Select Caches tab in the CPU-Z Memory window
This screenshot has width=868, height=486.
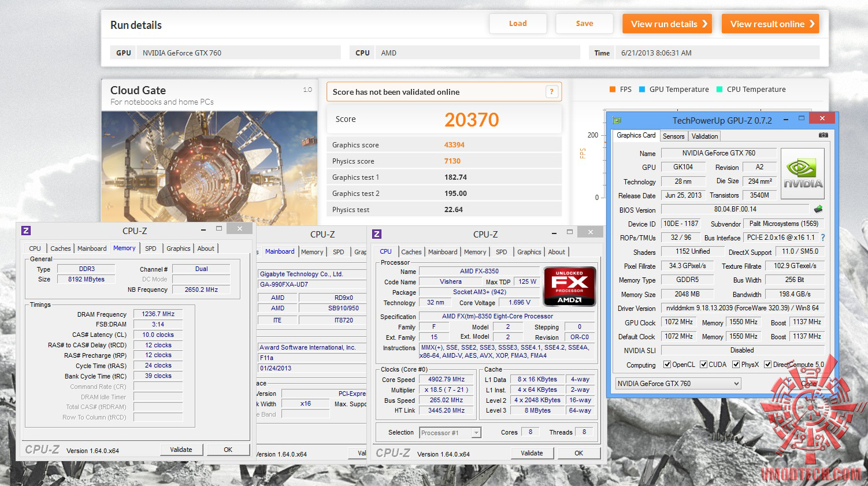(x=61, y=248)
